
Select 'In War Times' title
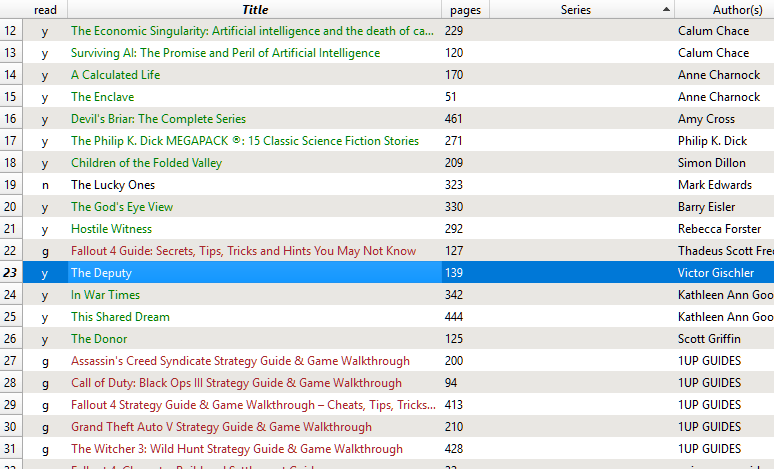coord(105,295)
